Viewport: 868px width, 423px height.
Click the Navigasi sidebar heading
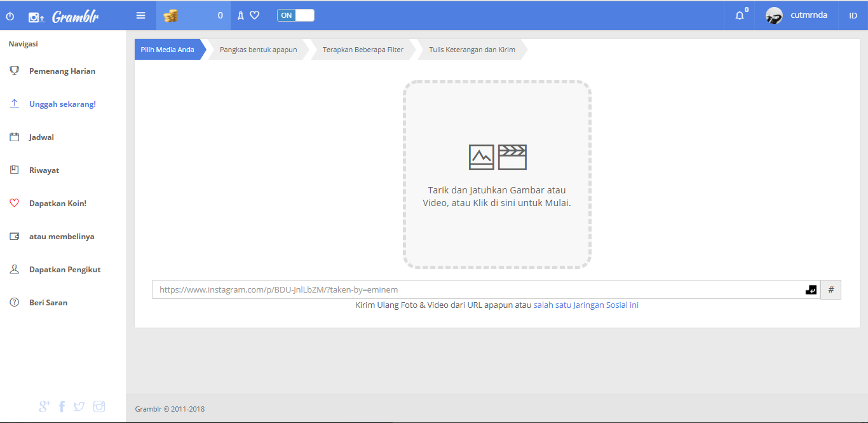pos(23,44)
